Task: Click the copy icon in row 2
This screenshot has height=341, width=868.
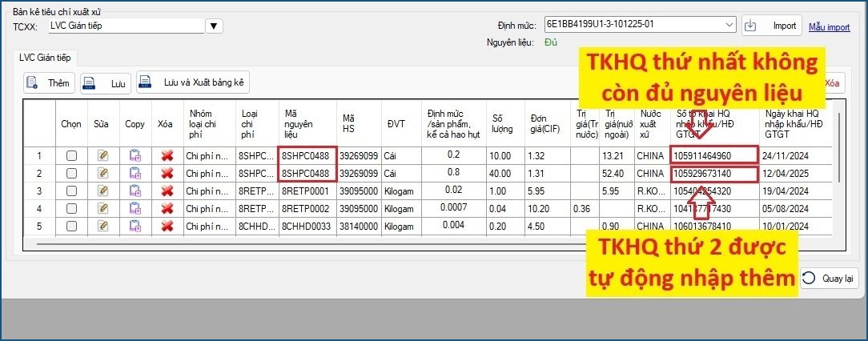Action: [135, 174]
